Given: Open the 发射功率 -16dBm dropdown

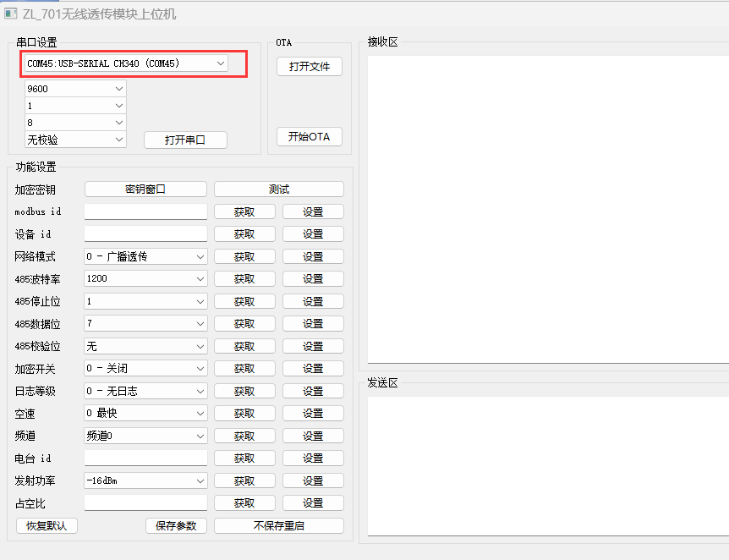Looking at the screenshot, I should (x=145, y=480).
